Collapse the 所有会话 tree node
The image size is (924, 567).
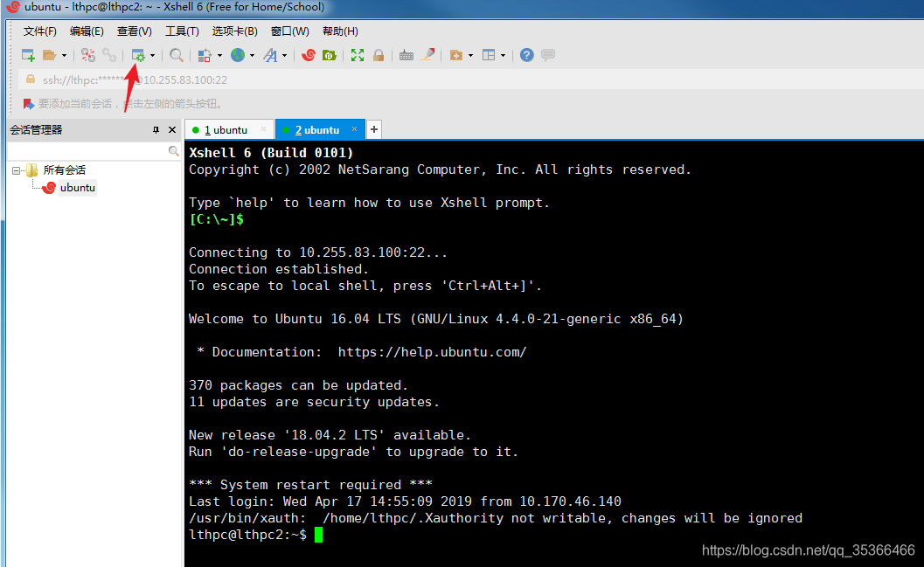coord(16,170)
